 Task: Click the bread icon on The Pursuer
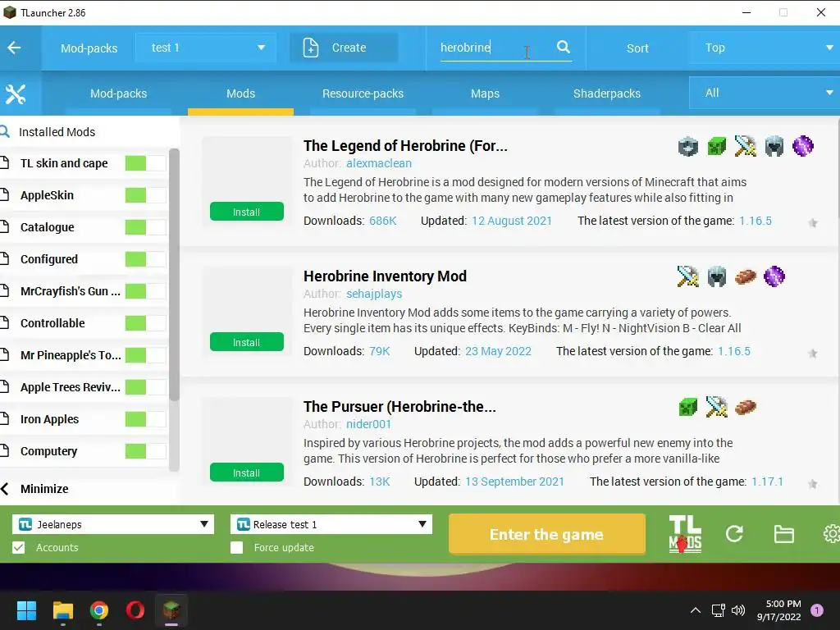click(745, 407)
